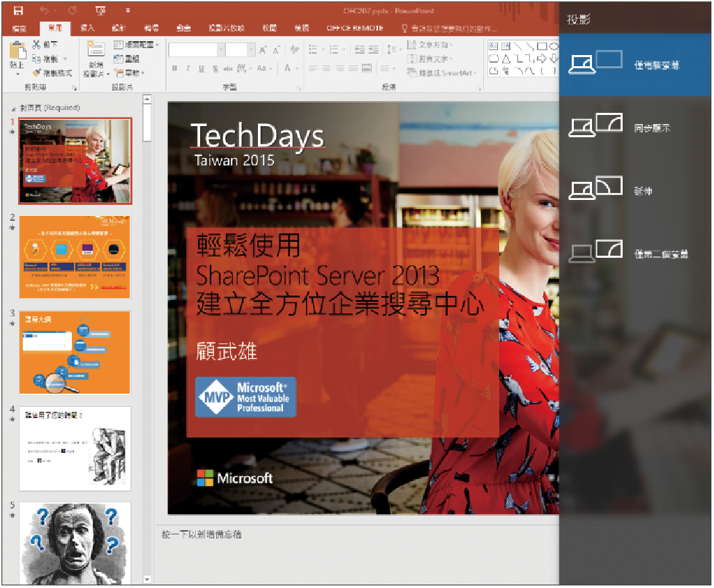Select the Right Arrow block shape
Image resolution: width=714 pixels, height=588 pixels.
point(542,59)
